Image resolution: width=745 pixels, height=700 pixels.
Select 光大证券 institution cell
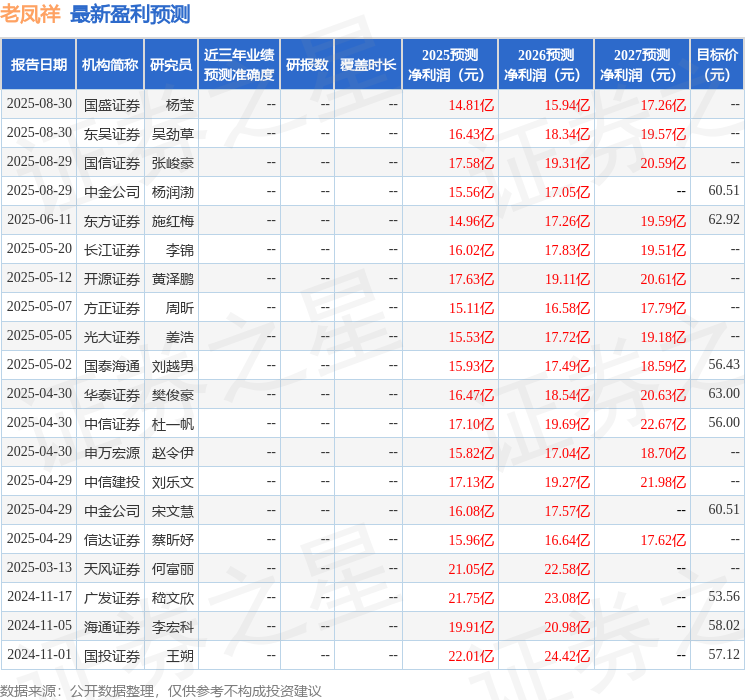coord(112,337)
